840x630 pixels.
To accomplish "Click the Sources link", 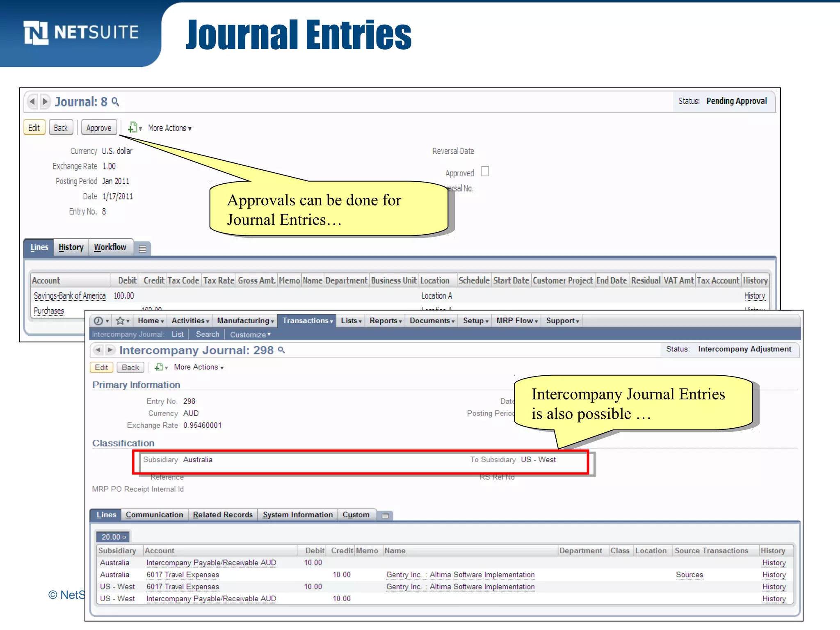I will pyautogui.click(x=689, y=575).
